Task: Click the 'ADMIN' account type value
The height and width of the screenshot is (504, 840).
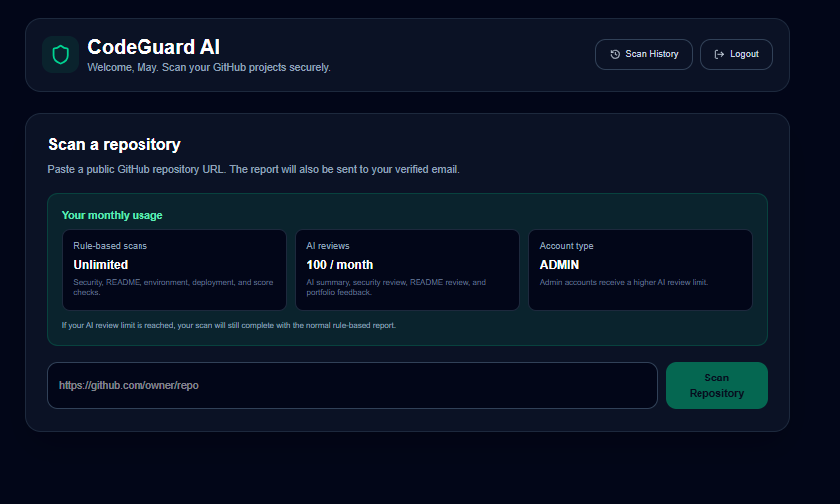Action: 559,265
